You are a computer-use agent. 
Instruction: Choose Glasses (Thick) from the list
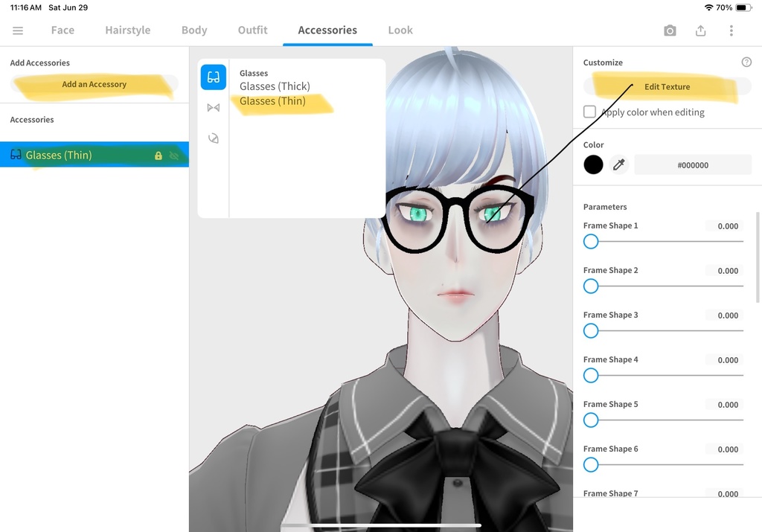pyautogui.click(x=275, y=86)
